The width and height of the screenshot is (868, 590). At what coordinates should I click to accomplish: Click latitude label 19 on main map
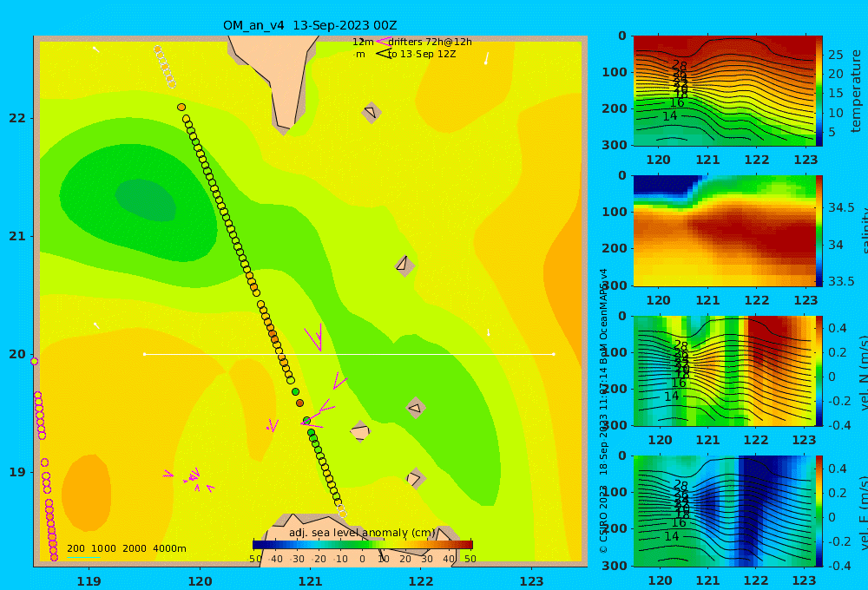click(17, 472)
